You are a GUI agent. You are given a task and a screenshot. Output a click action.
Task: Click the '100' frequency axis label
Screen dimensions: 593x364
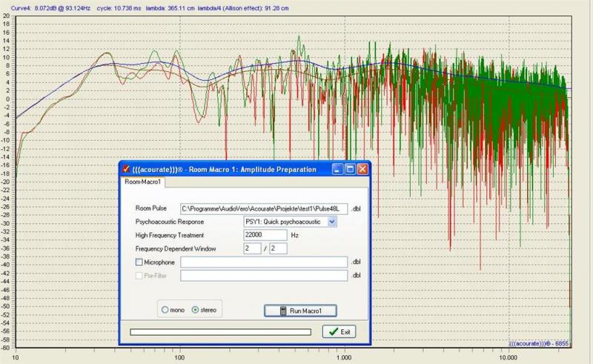179,357
